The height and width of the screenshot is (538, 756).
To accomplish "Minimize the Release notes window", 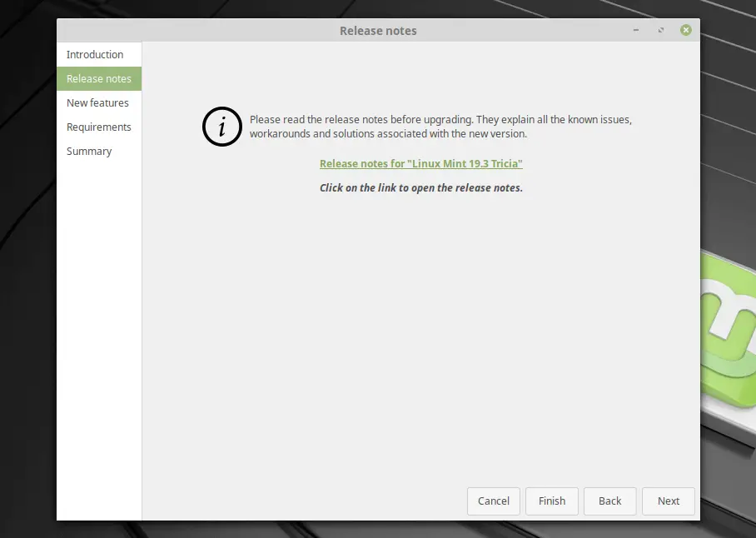I will tap(636, 30).
